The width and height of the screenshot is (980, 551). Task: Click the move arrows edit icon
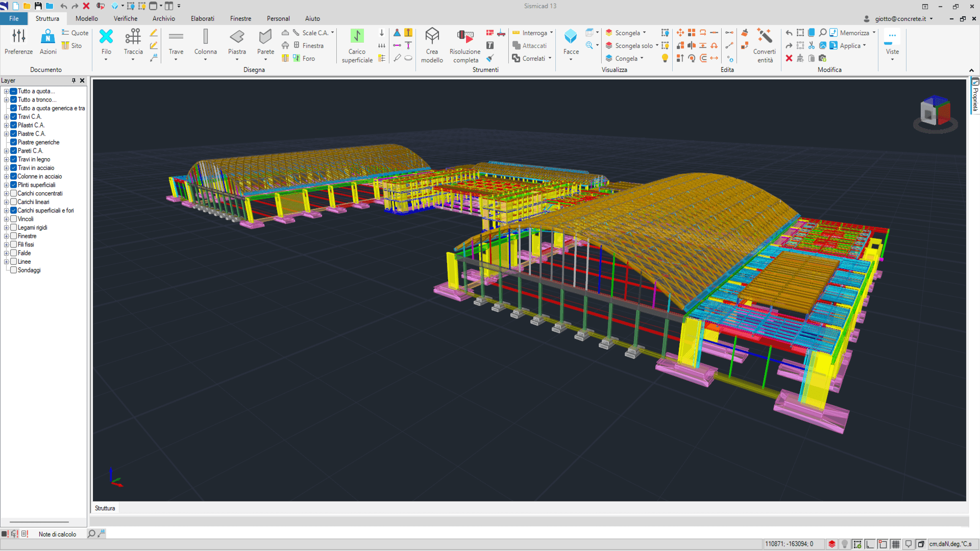coord(680,33)
